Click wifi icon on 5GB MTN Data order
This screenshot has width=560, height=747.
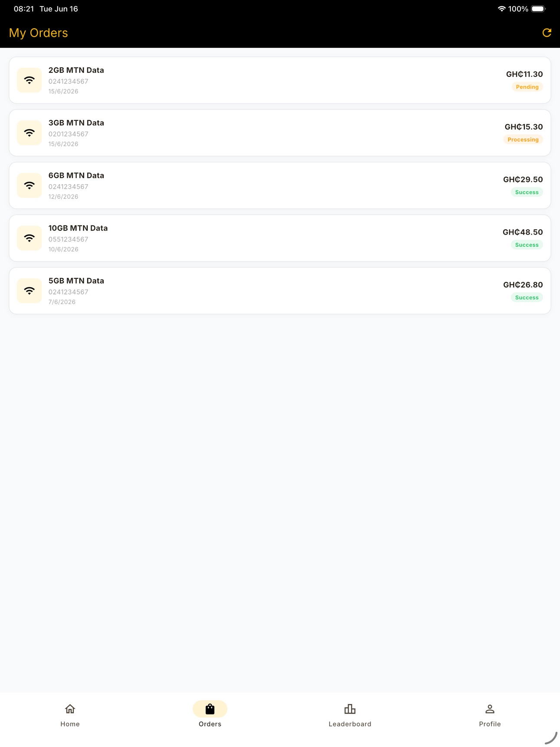click(30, 291)
